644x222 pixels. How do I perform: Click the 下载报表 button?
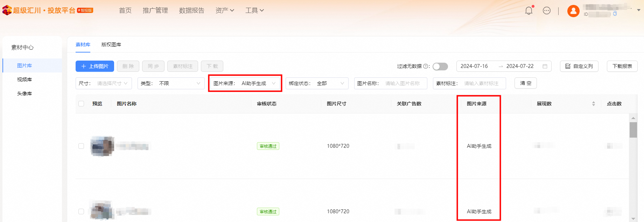(622, 66)
